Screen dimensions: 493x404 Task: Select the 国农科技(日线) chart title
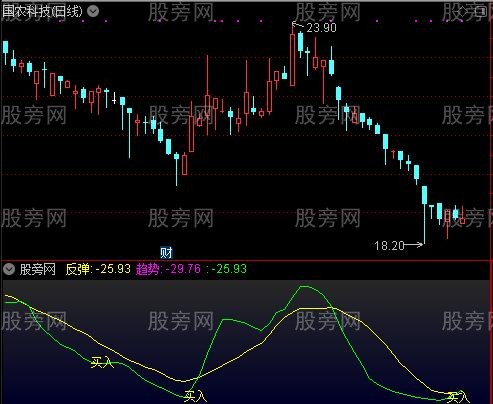[x=42, y=12]
